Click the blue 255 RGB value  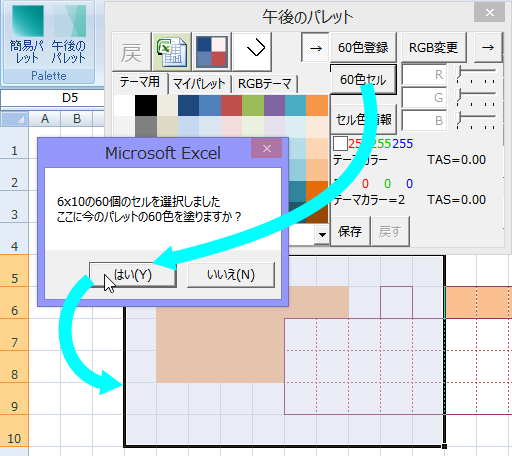click(x=403, y=144)
